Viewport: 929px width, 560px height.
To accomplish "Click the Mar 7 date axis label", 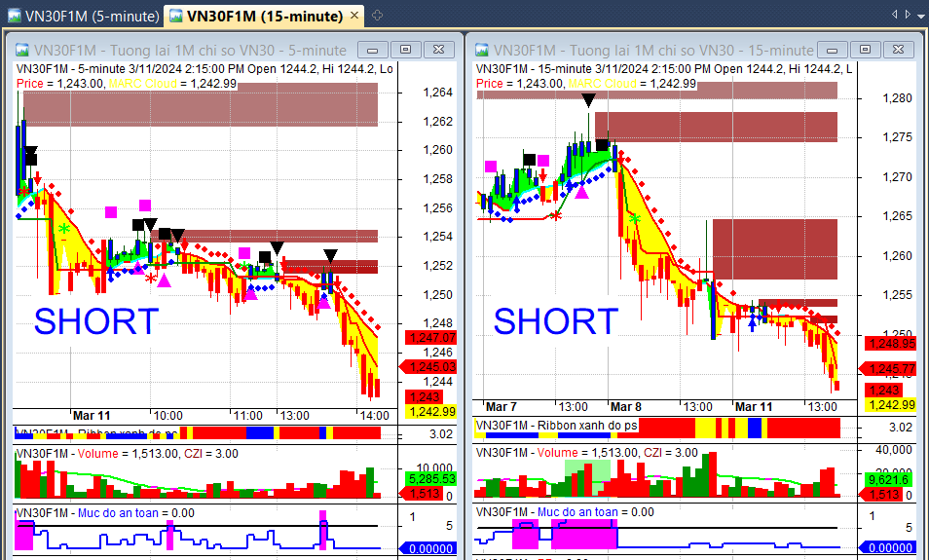I will click(502, 407).
